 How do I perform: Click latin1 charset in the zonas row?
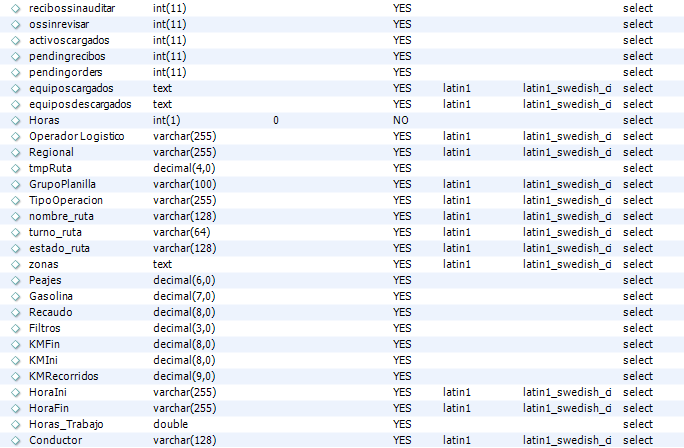pyautogui.click(x=457, y=264)
